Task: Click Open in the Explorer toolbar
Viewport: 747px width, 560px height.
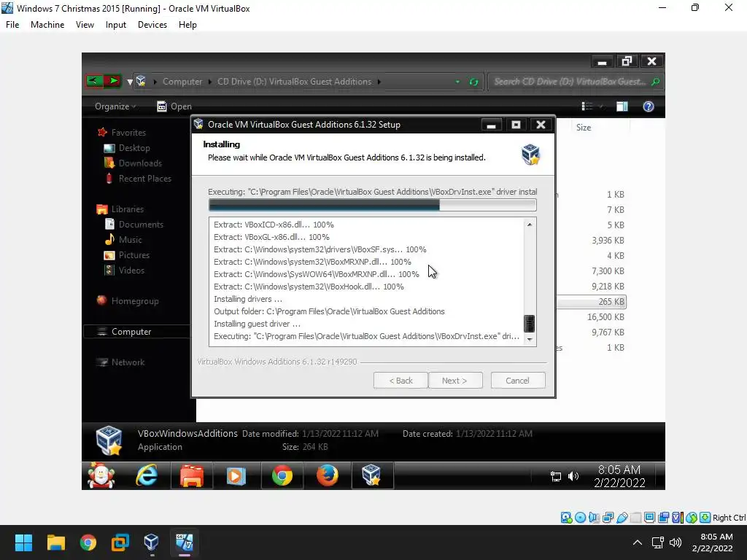Action: [174, 106]
